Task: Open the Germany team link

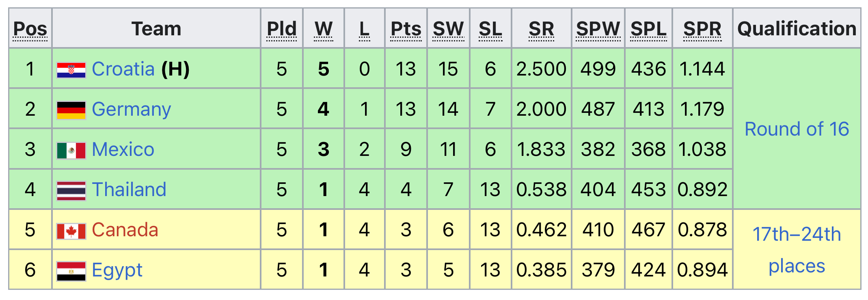Action: pos(132,110)
